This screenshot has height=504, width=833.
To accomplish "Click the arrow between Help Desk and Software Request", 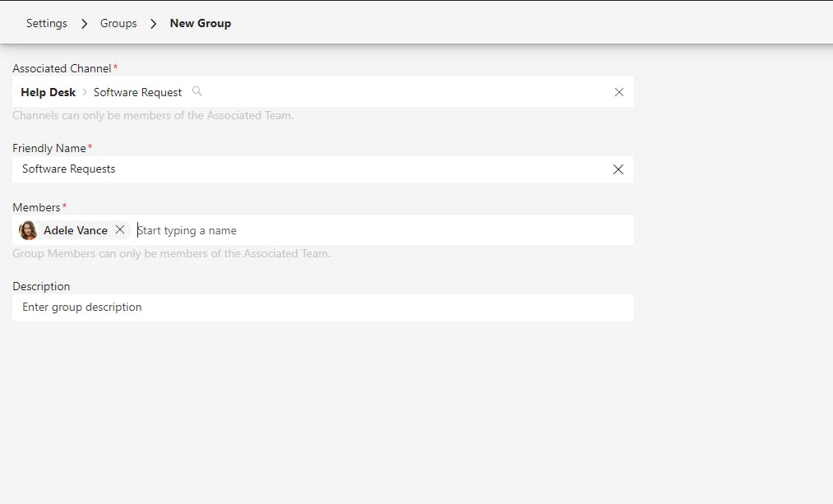I will coord(85,92).
